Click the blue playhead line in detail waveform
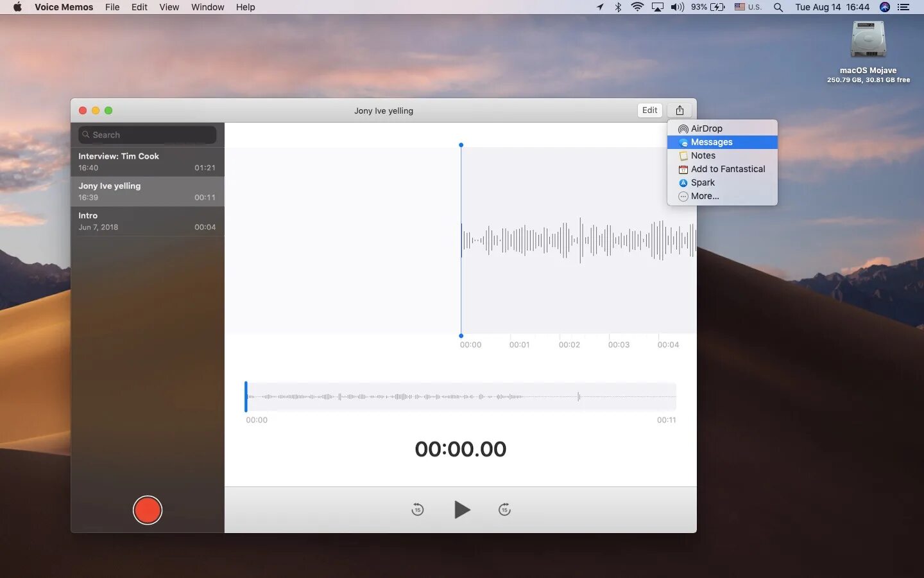The height and width of the screenshot is (578, 924). coord(461,240)
